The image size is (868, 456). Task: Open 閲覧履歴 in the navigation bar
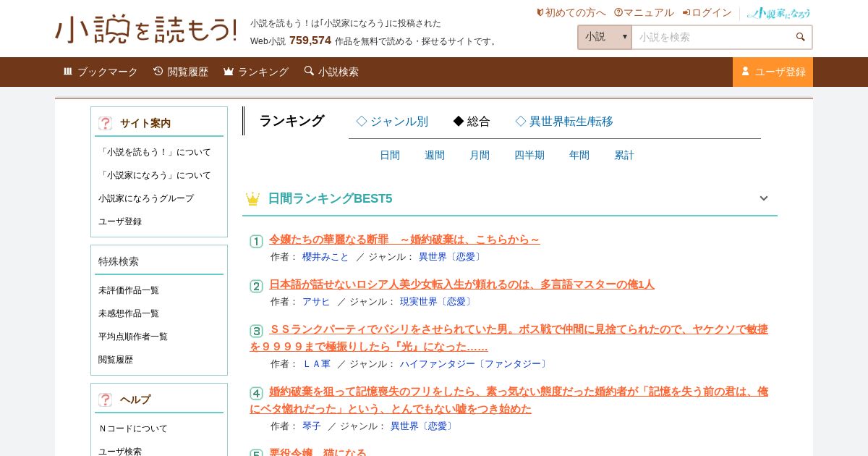[x=181, y=72]
